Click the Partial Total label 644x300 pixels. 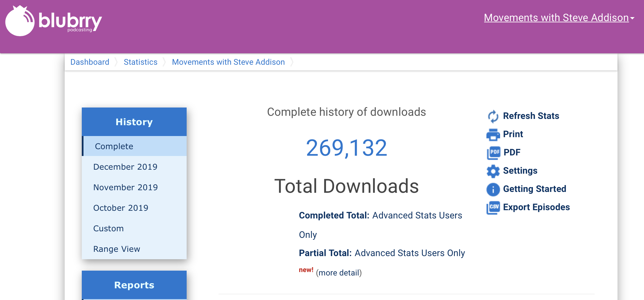325,253
